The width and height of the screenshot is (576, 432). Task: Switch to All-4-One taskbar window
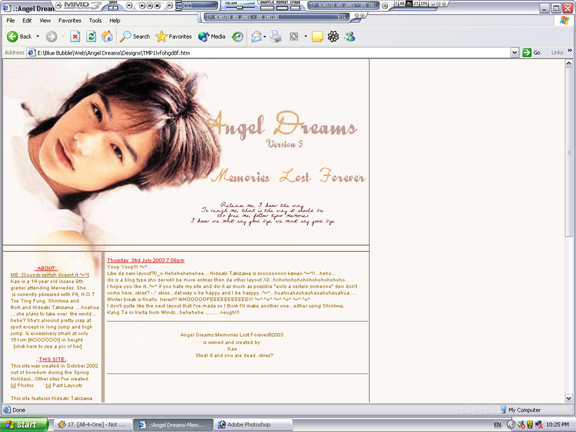tap(93, 425)
